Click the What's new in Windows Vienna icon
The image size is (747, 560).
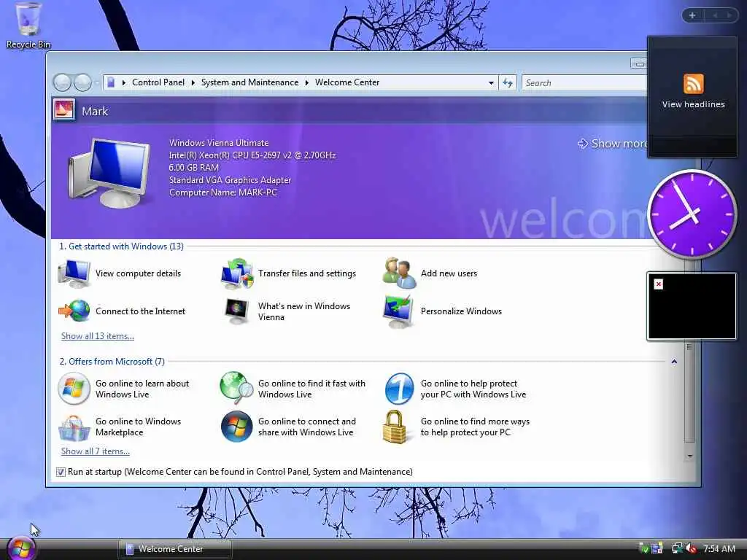[237, 311]
